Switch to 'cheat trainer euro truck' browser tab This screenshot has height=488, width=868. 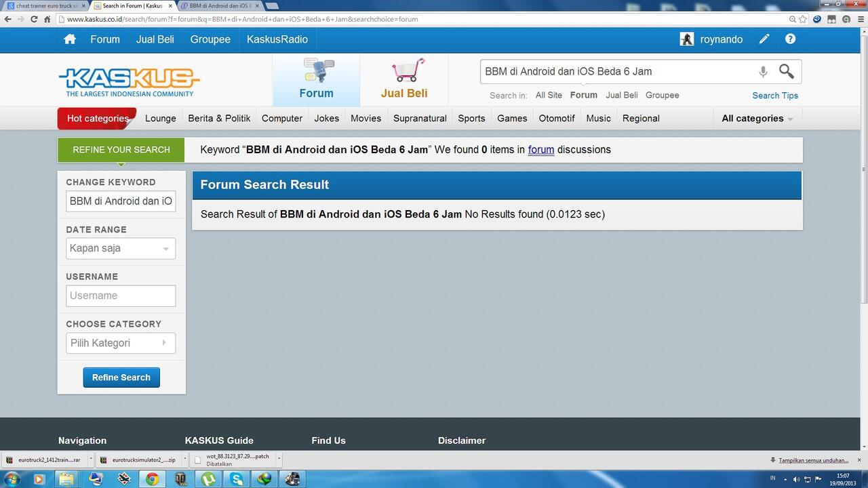pos(44,5)
